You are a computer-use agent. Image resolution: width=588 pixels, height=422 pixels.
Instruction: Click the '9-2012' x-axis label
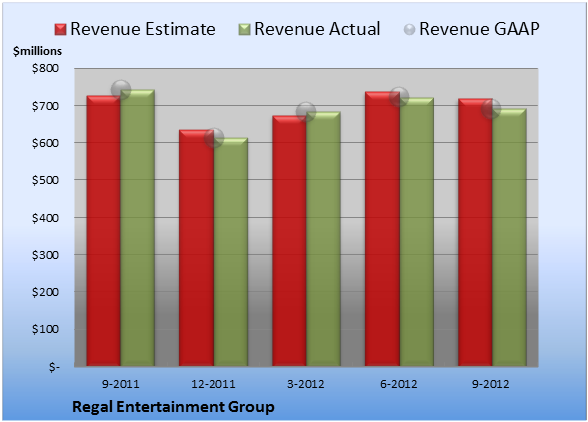491,384
